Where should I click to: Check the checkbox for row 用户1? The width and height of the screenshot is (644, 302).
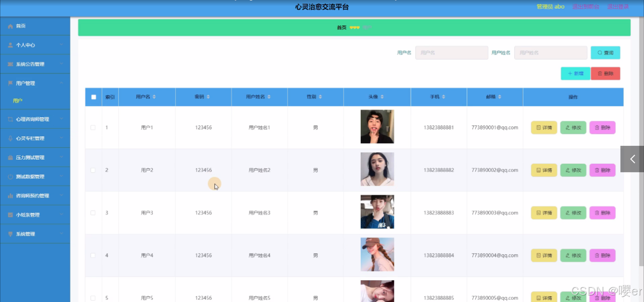(93, 128)
